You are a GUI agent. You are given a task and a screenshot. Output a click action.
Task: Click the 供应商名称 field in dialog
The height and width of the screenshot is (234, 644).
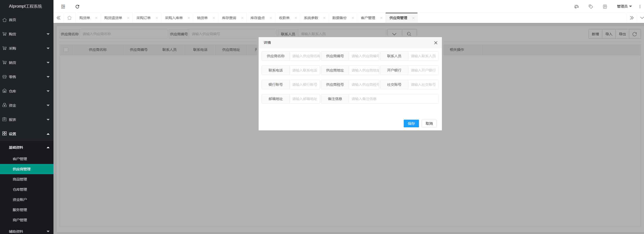click(305, 56)
